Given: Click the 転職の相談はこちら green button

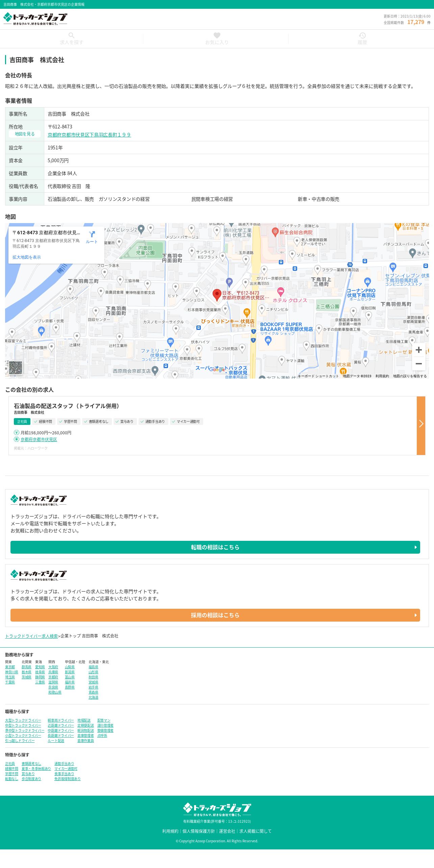Looking at the screenshot, I should click(215, 547).
